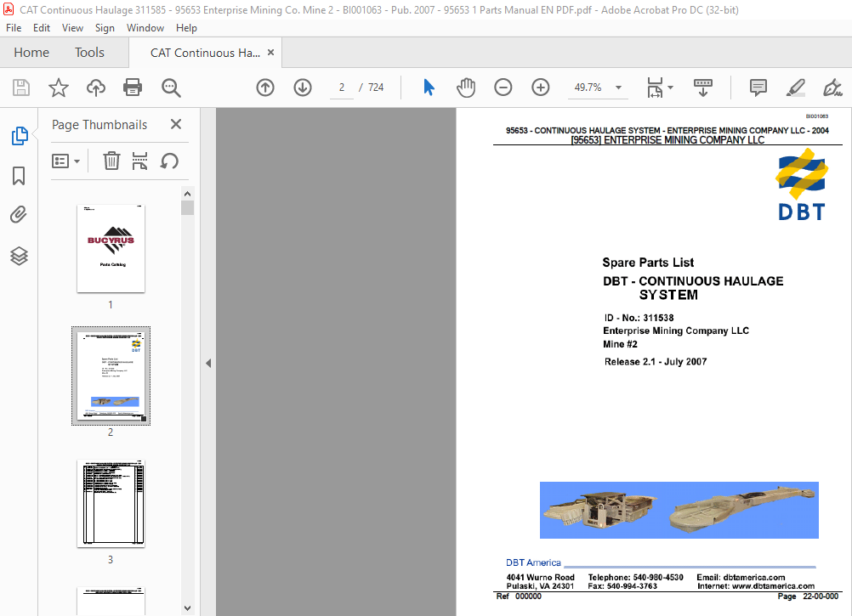The image size is (852, 616).
Task: Open thumbnails options menu dropdown
Action: [x=65, y=161]
